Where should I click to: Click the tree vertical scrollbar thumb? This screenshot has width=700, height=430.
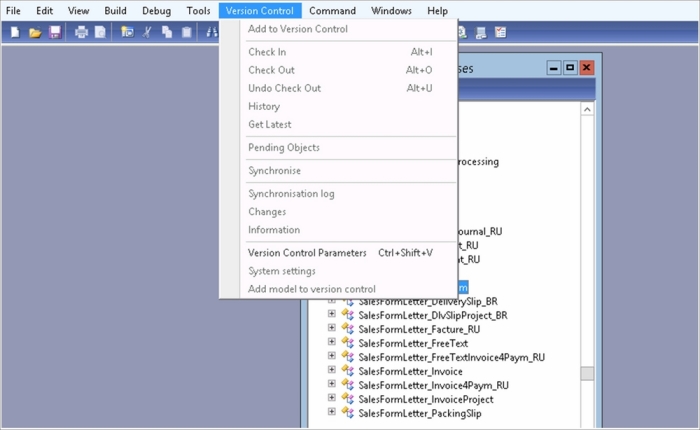tap(587, 373)
